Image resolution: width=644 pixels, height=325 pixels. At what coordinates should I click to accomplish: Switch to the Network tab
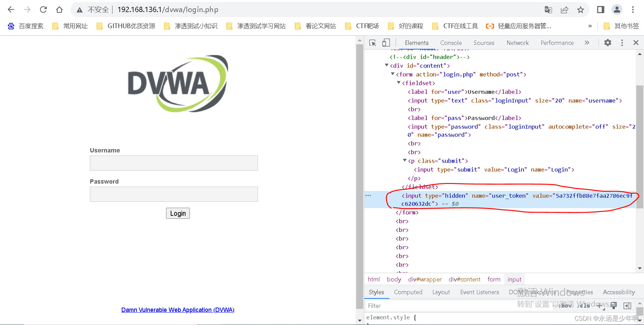[x=518, y=43]
